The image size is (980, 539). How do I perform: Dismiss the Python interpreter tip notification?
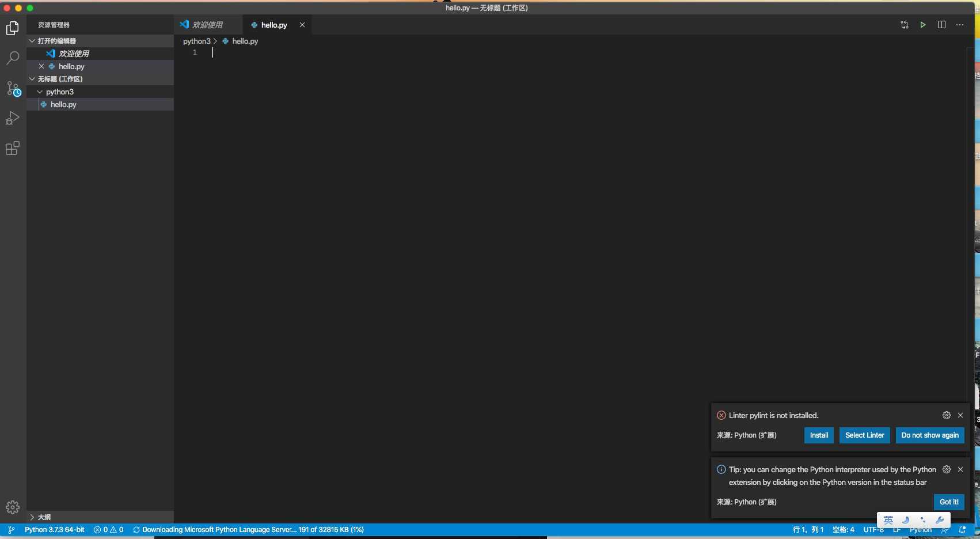point(960,469)
